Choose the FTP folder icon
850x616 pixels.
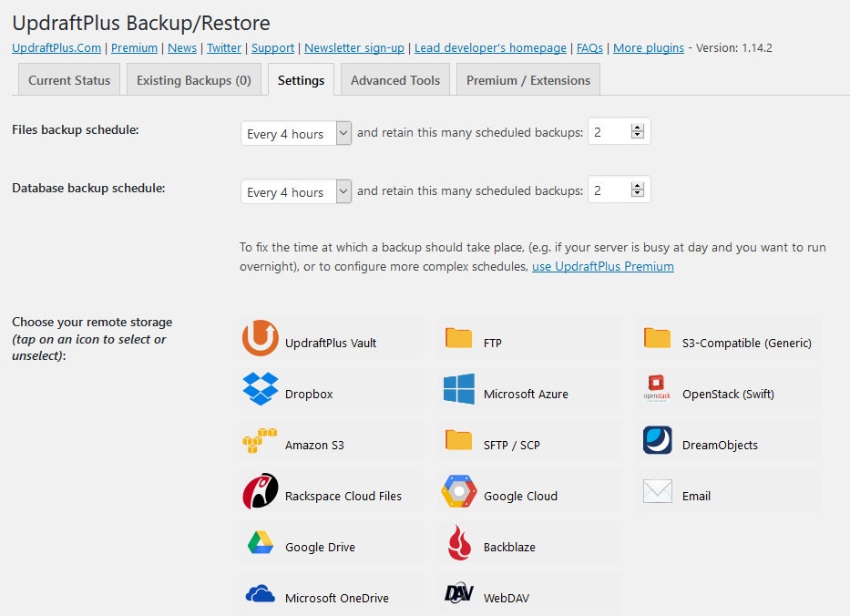[458, 338]
